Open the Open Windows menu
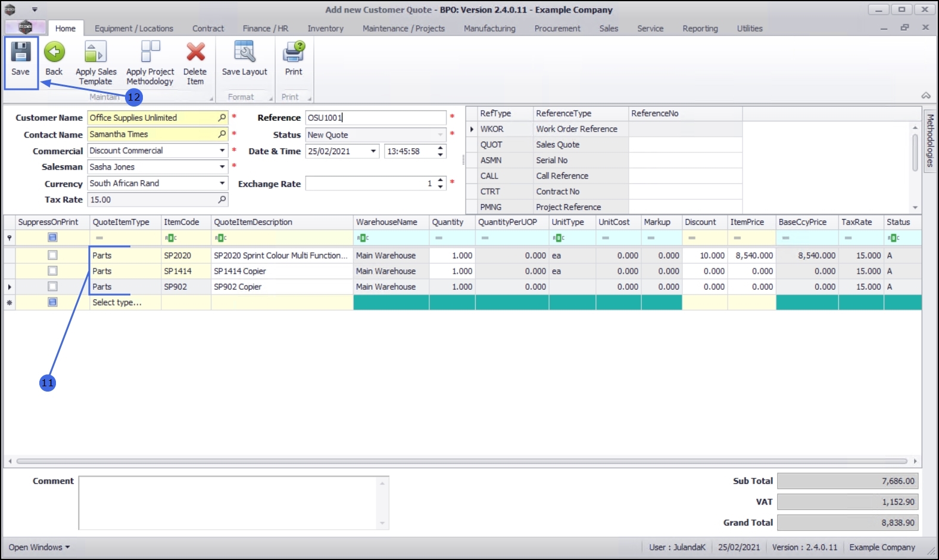The width and height of the screenshot is (939, 560). 39,548
